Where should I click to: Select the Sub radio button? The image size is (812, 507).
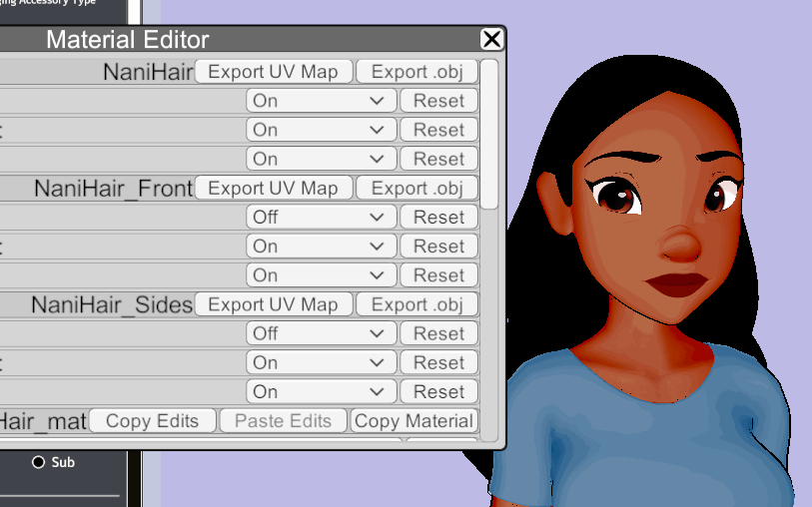pyautogui.click(x=38, y=462)
